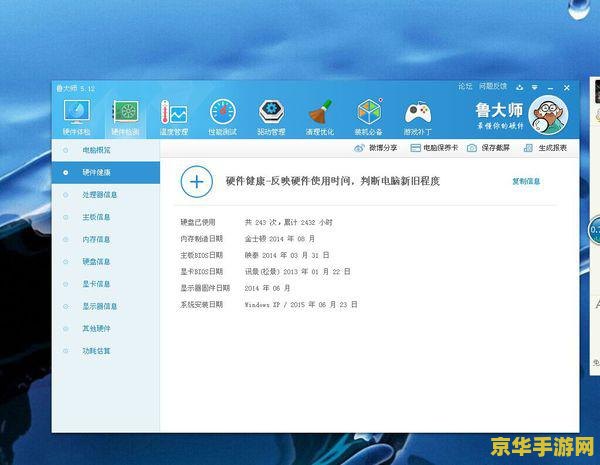Select the 硬件检测 circuit board icon
The width and height of the screenshot is (600, 465).
126,111
